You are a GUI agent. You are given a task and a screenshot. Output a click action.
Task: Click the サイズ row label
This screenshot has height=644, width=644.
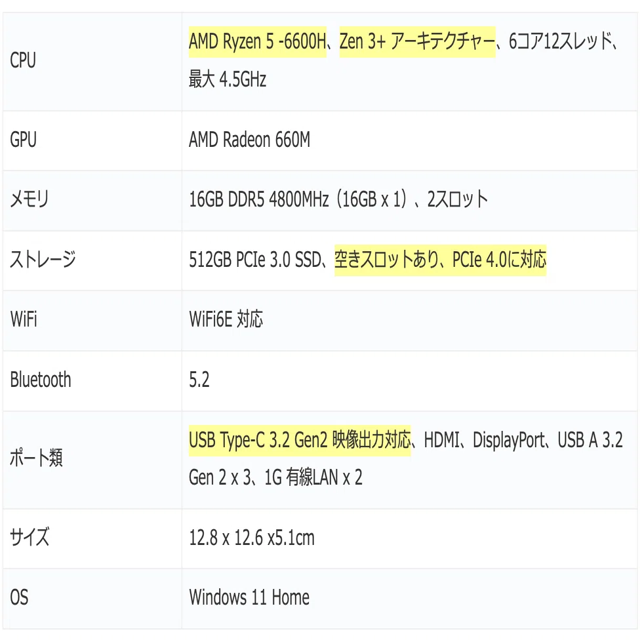click(x=30, y=537)
